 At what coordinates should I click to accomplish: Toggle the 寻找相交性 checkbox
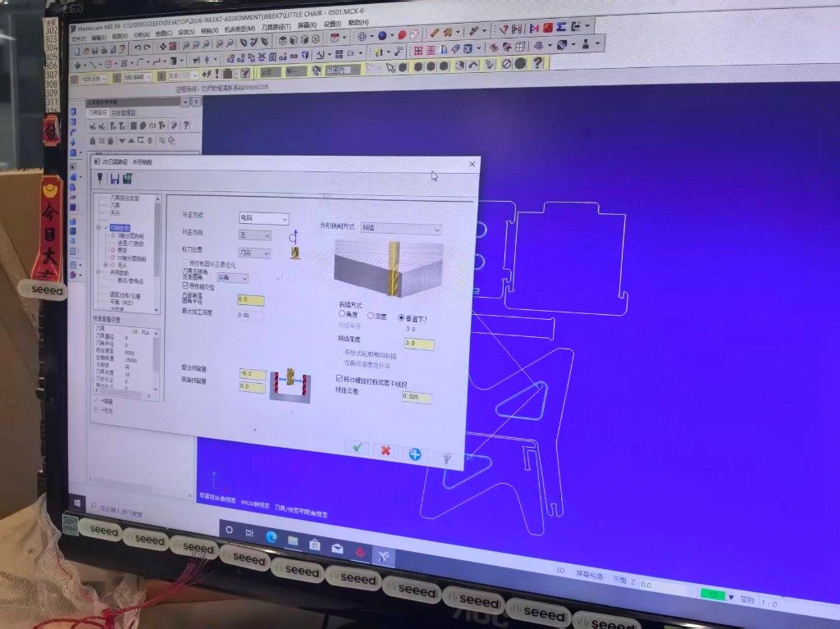pos(185,285)
